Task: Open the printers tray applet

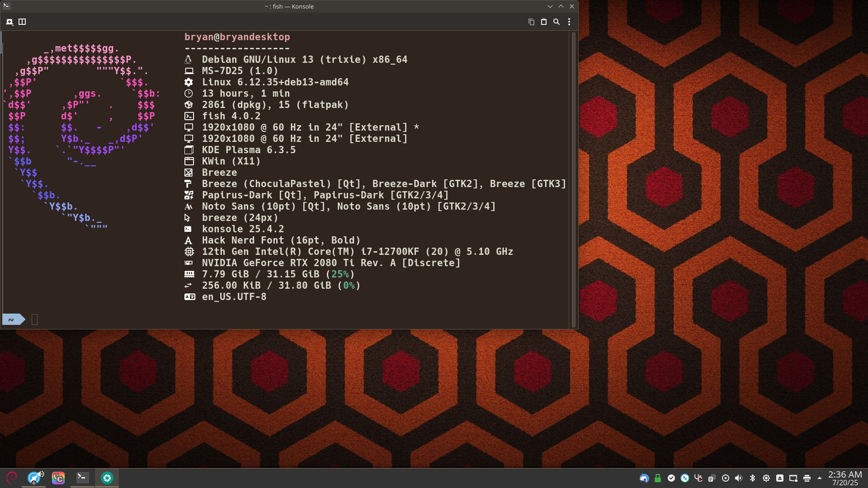Action: [x=807, y=478]
